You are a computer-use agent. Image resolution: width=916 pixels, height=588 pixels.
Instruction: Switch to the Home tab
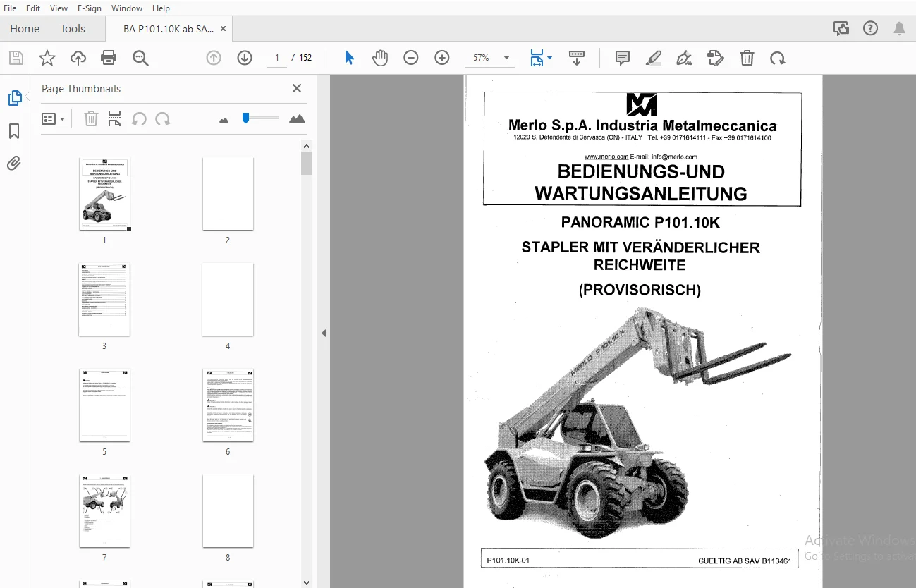click(x=25, y=29)
